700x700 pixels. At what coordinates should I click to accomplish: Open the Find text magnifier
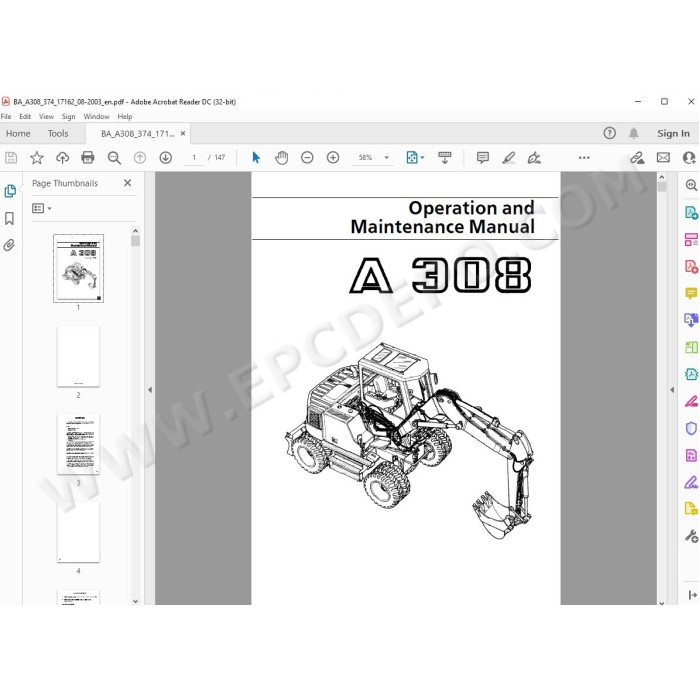click(x=114, y=158)
